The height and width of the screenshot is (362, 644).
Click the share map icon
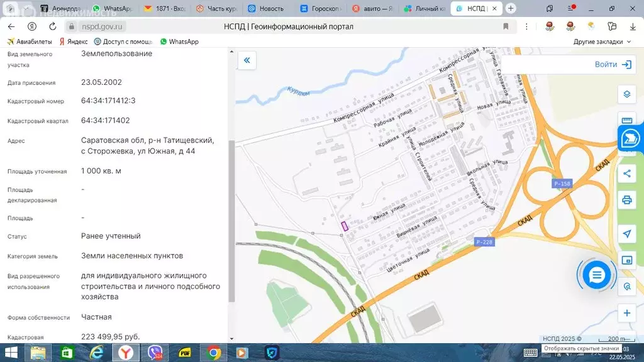click(627, 173)
